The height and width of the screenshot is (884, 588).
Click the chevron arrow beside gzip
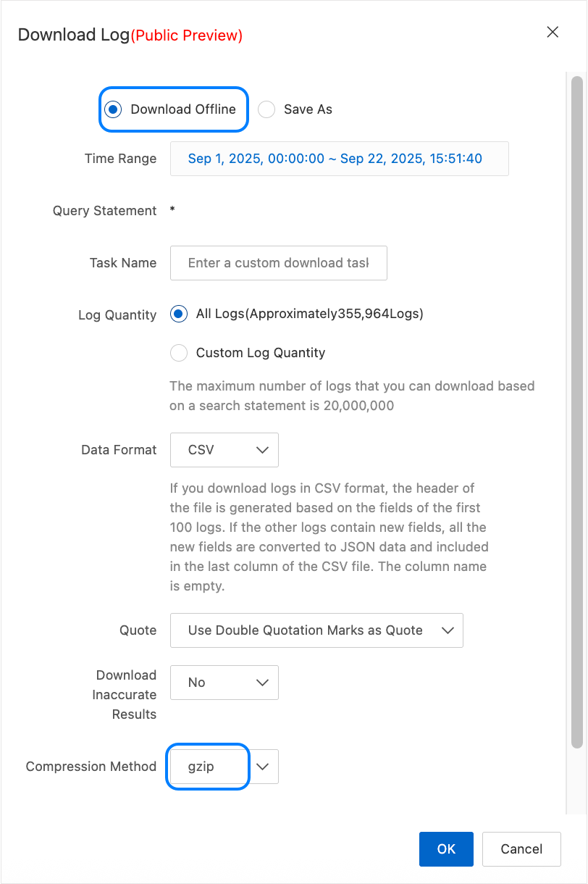point(264,767)
